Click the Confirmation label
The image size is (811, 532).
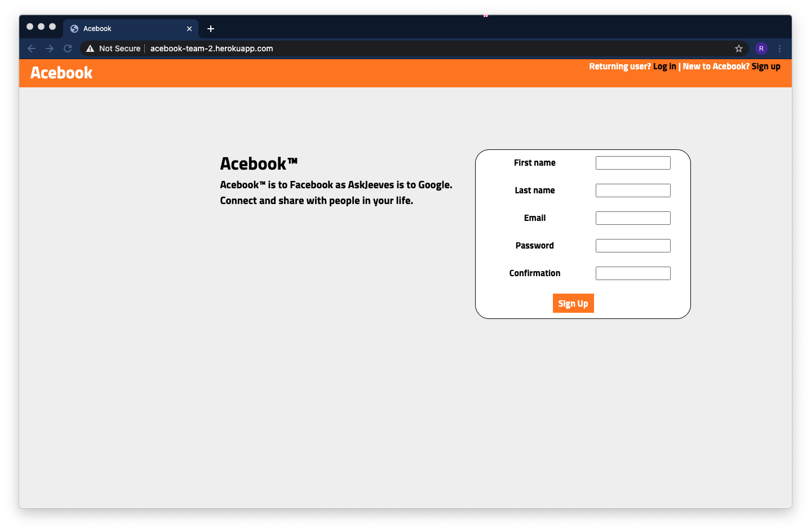(x=535, y=273)
